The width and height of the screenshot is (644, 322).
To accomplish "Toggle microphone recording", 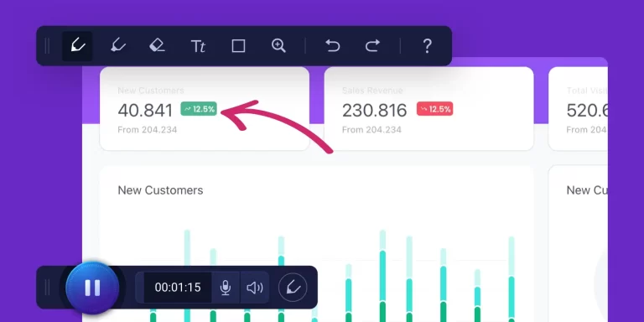I will click(x=226, y=288).
